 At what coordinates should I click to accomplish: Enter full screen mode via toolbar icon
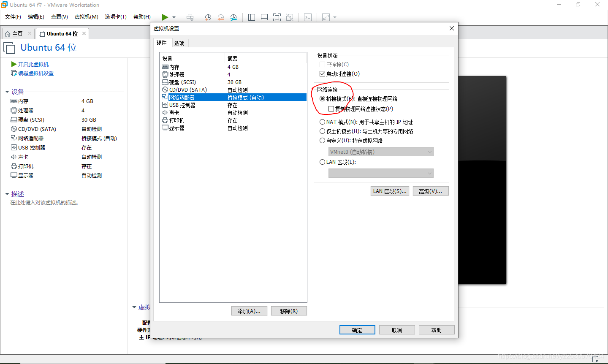[x=277, y=17]
